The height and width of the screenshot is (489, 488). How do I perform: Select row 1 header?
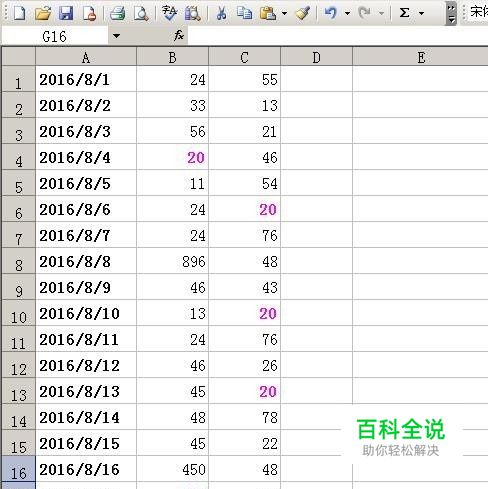click(x=19, y=79)
